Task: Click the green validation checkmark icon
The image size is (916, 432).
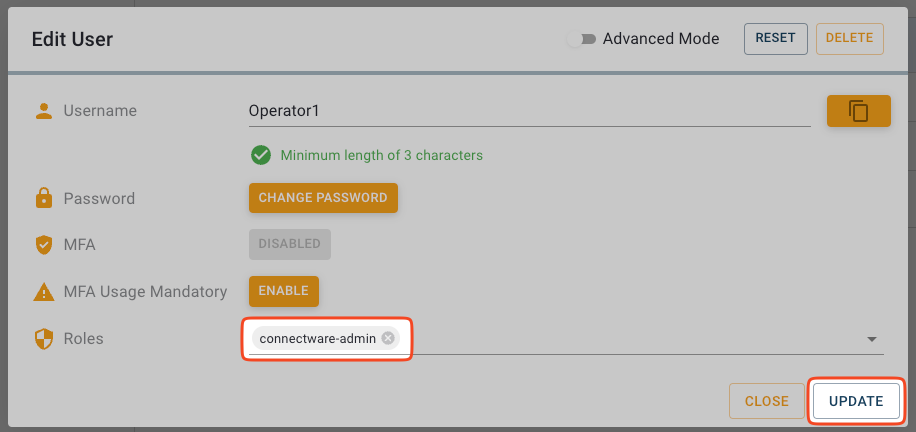Action: (261, 155)
